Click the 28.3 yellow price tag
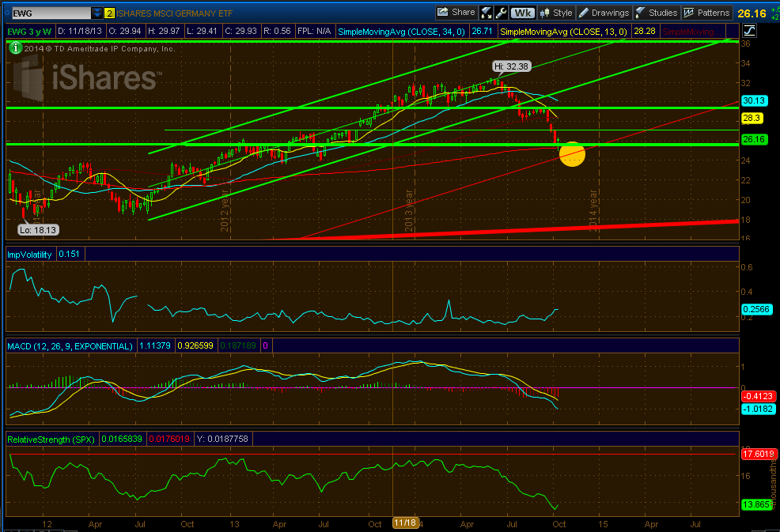Viewport: 780px width, 532px height. click(752, 118)
